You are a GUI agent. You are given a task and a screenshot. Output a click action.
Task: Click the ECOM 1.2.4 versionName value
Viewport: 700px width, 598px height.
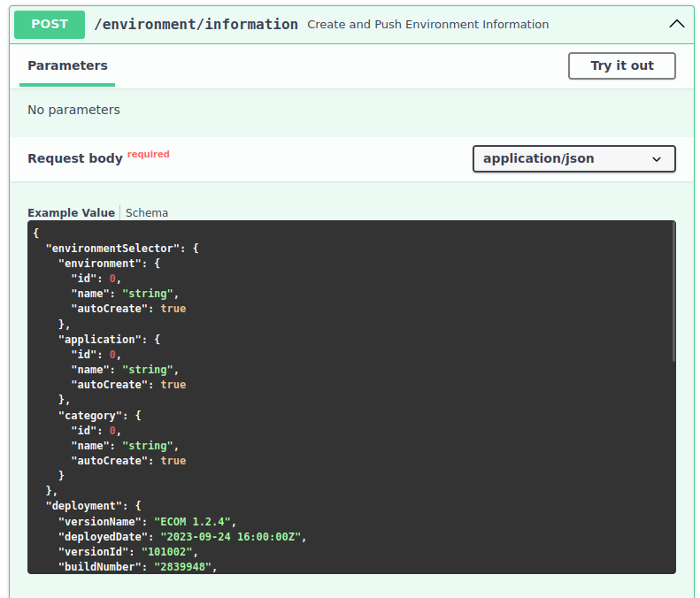[195, 522]
